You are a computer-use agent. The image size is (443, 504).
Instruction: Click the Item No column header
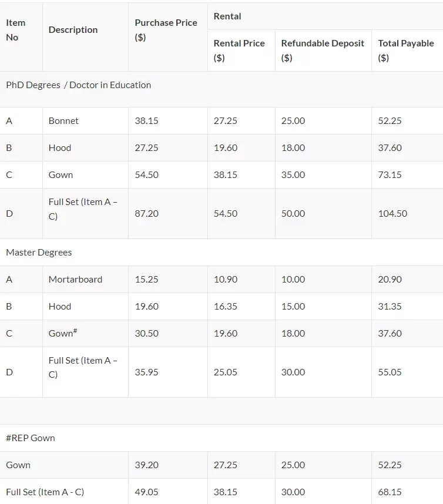[x=21, y=37]
